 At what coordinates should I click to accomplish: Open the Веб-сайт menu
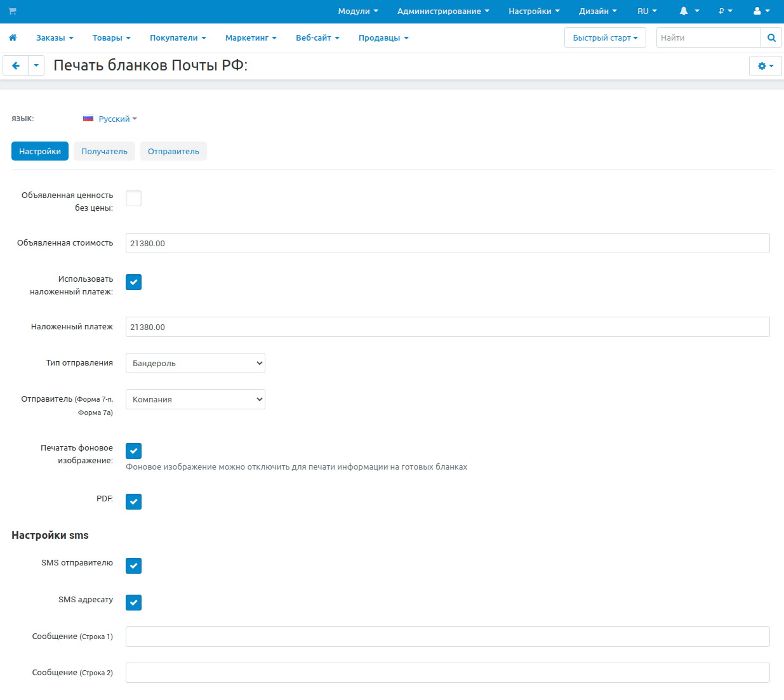(x=317, y=38)
